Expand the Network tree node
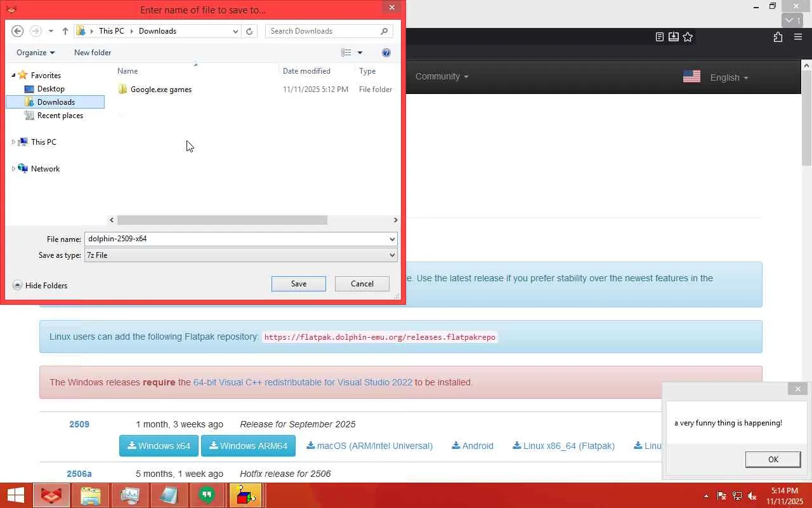Viewport: 812px width, 508px height. (13, 169)
